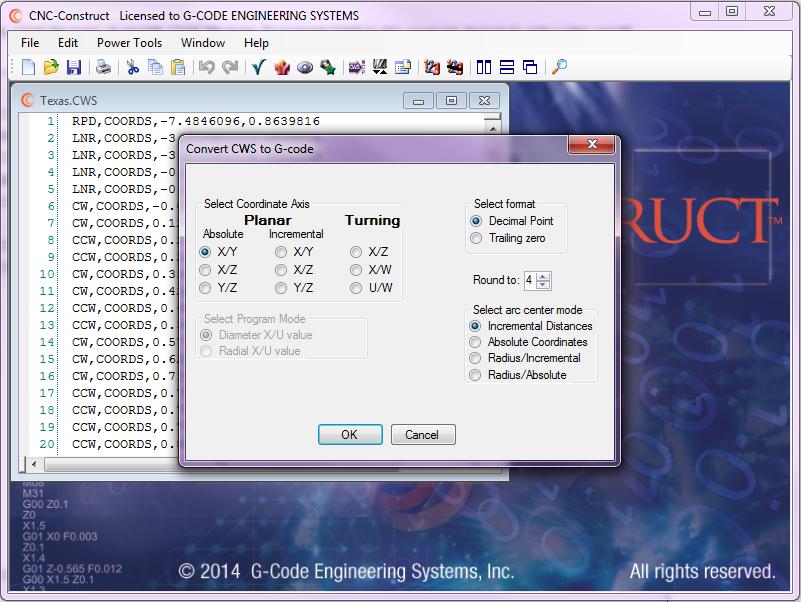Click the strike-through numbers remove icon
The height and width of the screenshot is (602, 801).
coord(455,67)
